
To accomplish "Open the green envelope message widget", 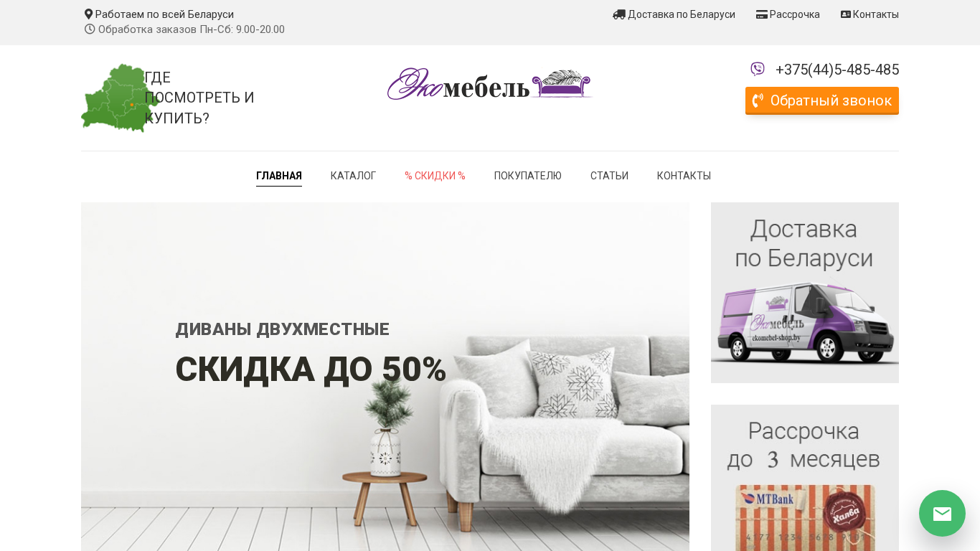I will coord(942,513).
